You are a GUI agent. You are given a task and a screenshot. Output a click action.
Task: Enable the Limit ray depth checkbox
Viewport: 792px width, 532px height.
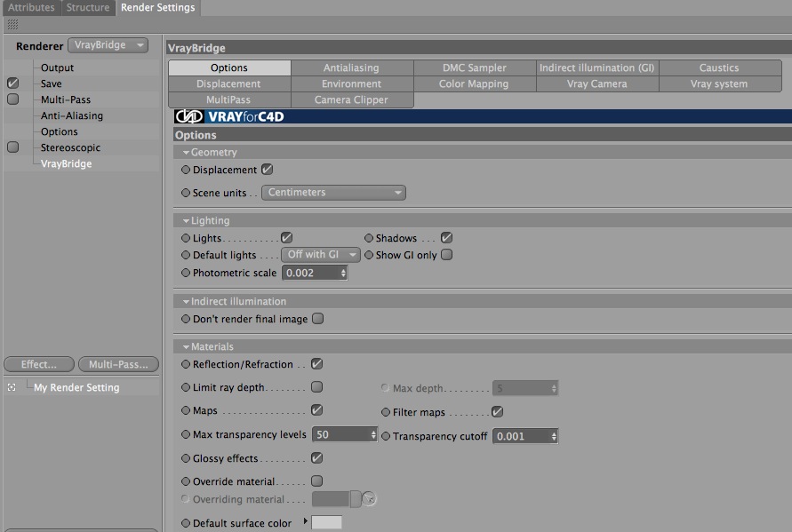316,386
